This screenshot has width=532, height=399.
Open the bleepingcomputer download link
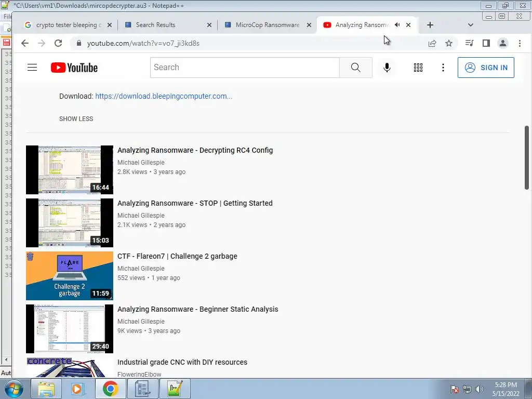(x=164, y=96)
